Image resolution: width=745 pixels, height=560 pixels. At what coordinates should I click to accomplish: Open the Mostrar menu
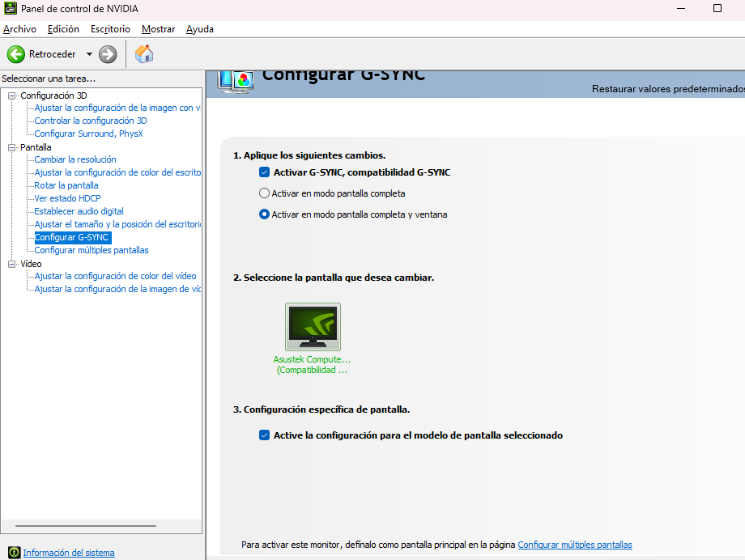(158, 29)
